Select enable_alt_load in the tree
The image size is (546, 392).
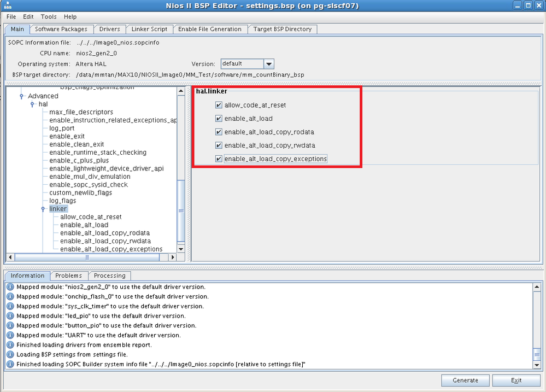point(84,225)
